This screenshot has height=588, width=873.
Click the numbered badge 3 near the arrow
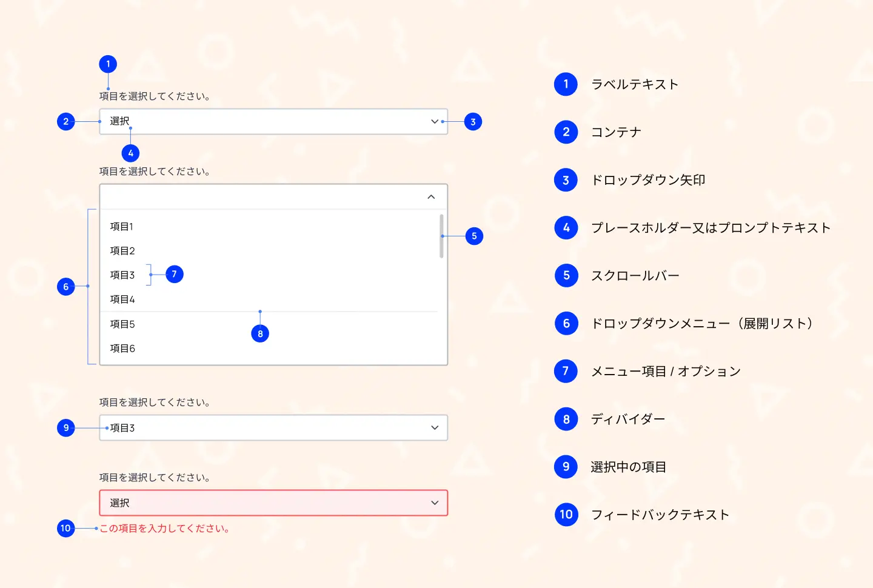[x=472, y=121]
